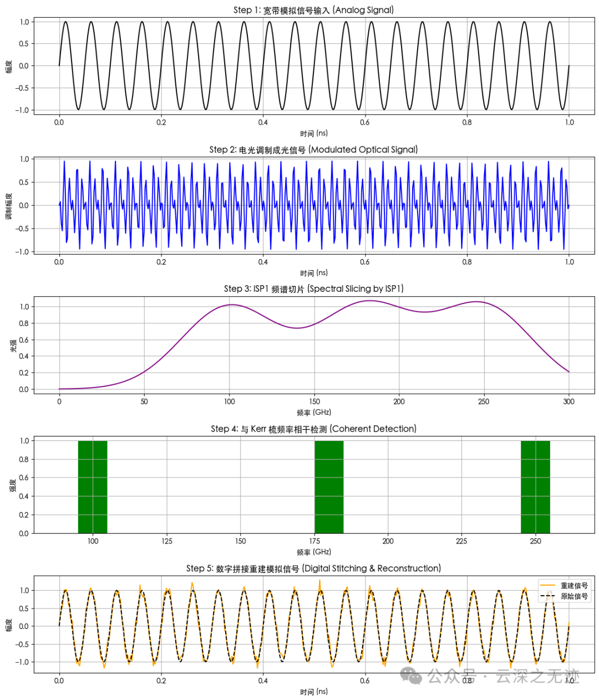Viewport: 599px width, 700px height.
Task: Click the 125 tick on Step 4 x-axis
Action: (x=167, y=541)
